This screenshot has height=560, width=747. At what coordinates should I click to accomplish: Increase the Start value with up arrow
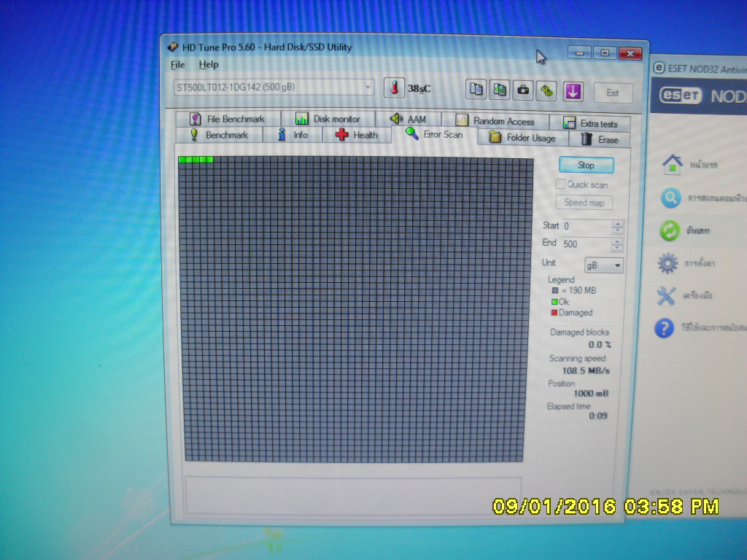(x=617, y=223)
